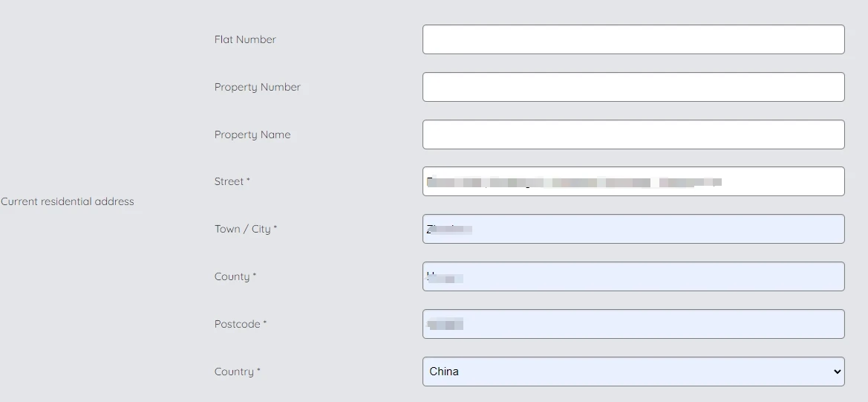Screen dimensions: 868x402
Task: Click the County text field
Action: (x=633, y=276)
